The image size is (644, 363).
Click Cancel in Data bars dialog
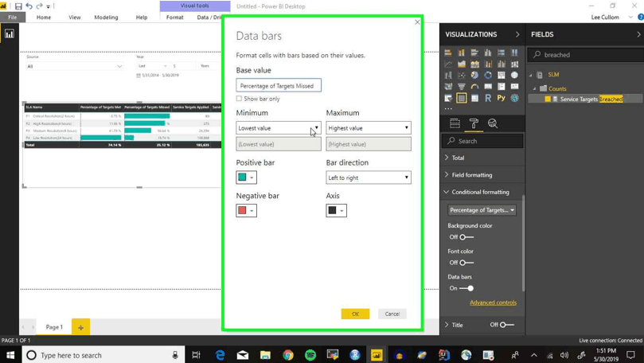(392, 314)
